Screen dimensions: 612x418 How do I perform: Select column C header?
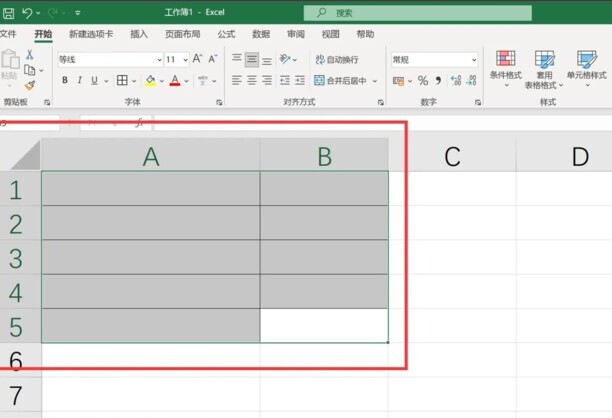pyautogui.click(x=452, y=157)
